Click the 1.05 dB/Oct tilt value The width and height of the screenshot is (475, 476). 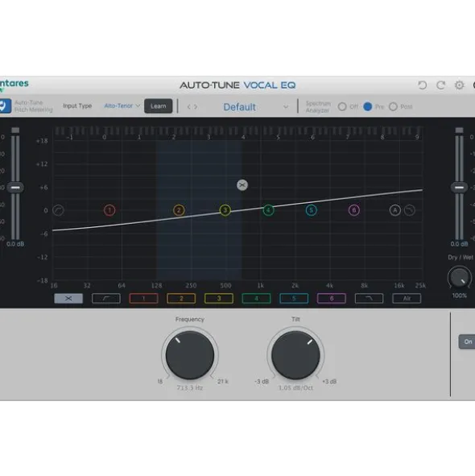(295, 387)
